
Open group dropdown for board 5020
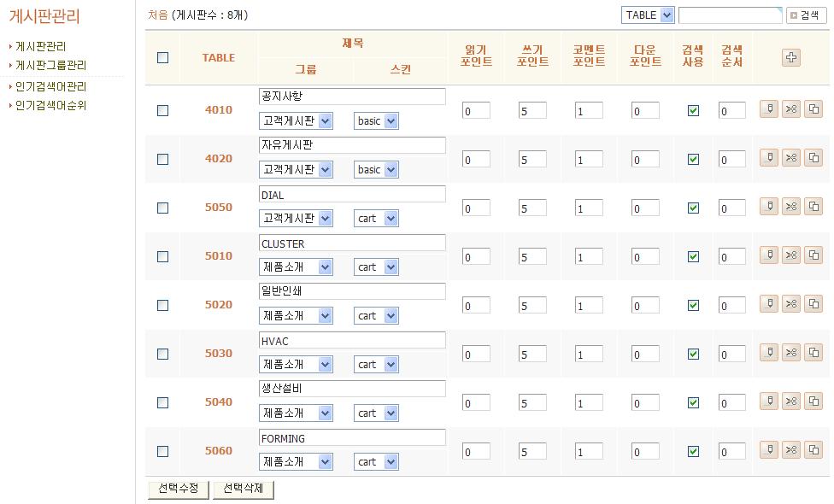click(296, 316)
